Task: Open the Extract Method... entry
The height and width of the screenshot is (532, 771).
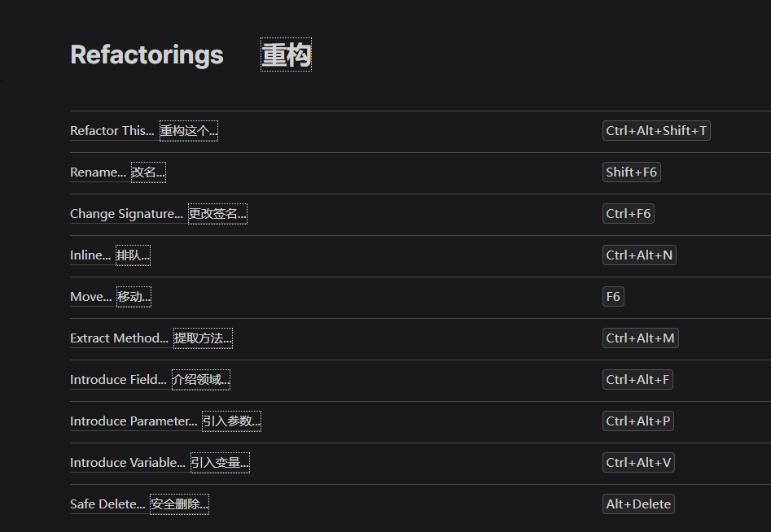Action: coord(119,338)
